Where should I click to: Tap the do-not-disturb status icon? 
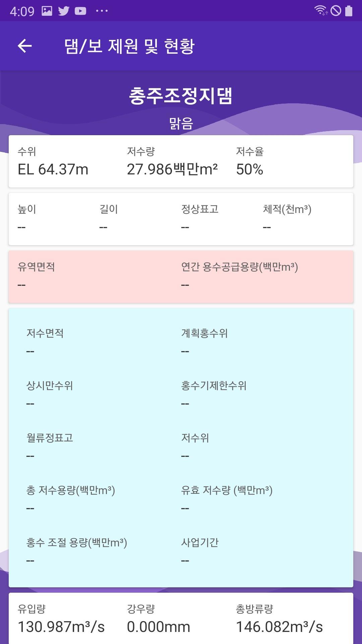click(336, 11)
